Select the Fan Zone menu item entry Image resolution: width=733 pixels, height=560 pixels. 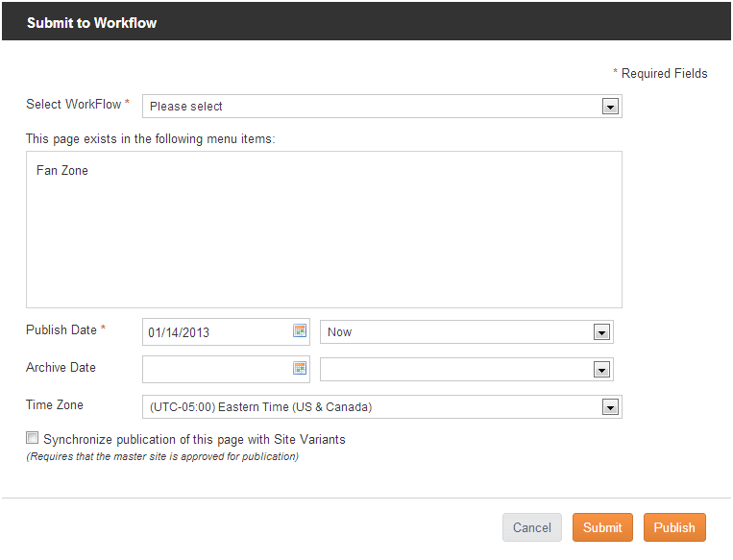pyautogui.click(x=62, y=171)
